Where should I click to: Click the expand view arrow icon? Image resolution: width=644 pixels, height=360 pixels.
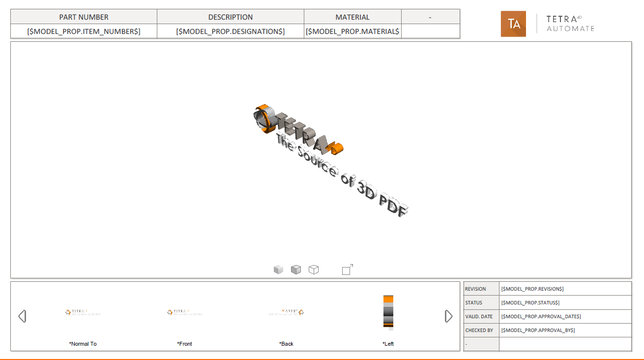coord(348,270)
